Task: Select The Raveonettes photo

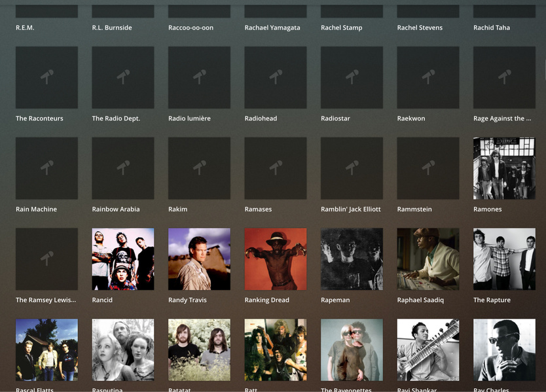Action: coord(352,350)
